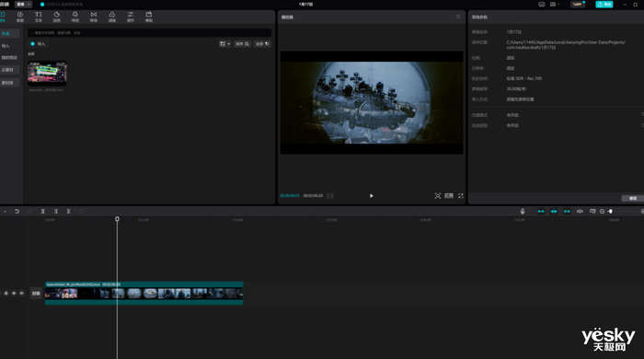Open the keyboard shortcuts icon

coord(542,4)
